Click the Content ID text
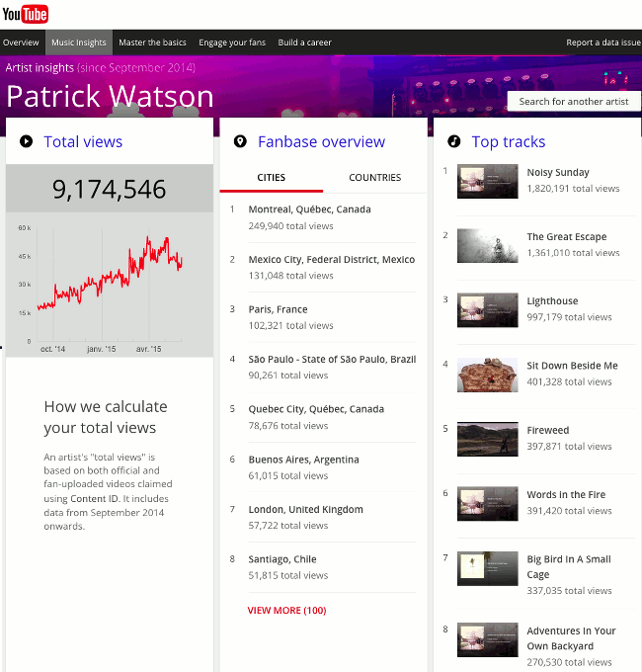Image resolution: width=642 pixels, height=672 pixels. 94,499
